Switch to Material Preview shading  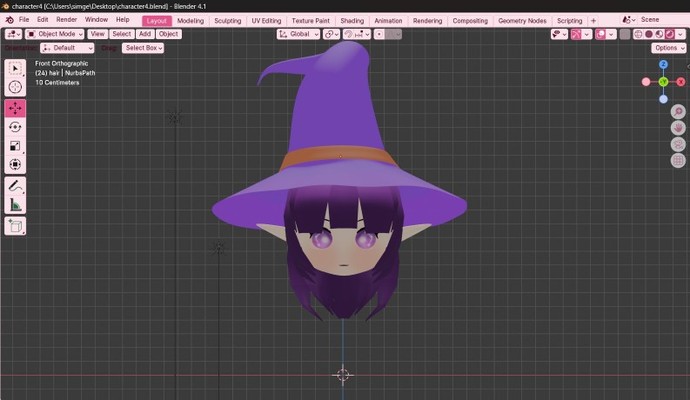(659, 34)
